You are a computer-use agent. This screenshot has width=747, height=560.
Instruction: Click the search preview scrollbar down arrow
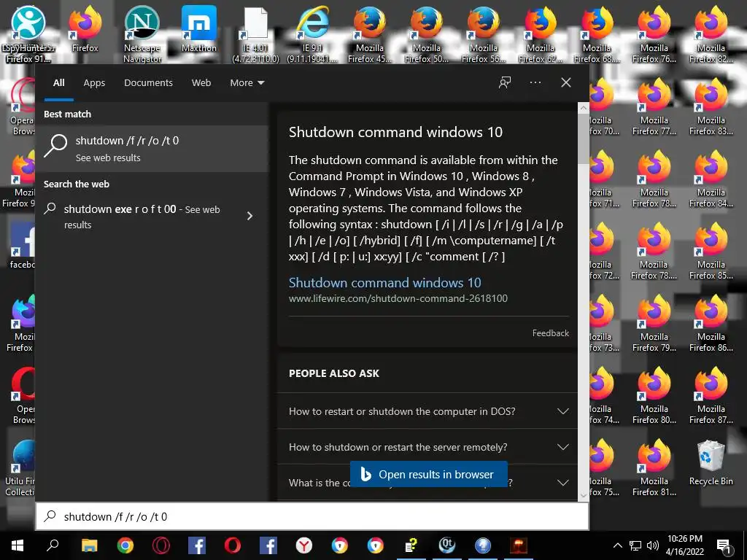coord(583,495)
